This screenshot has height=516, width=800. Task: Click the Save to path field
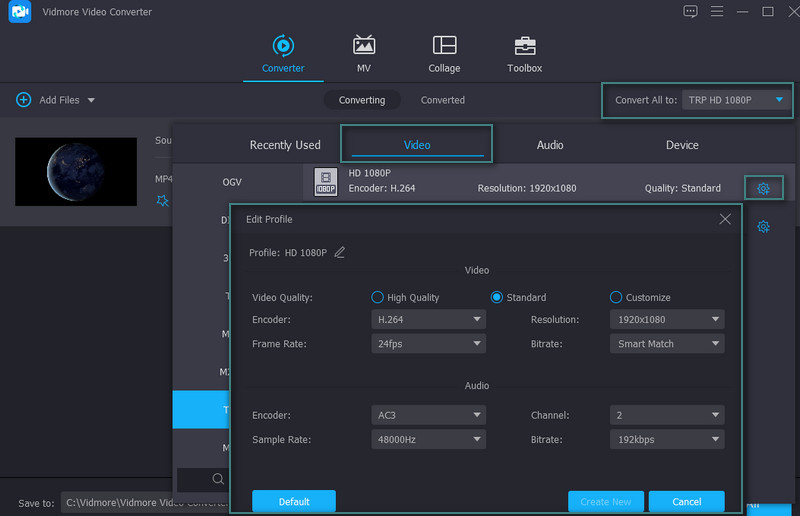tap(145, 502)
